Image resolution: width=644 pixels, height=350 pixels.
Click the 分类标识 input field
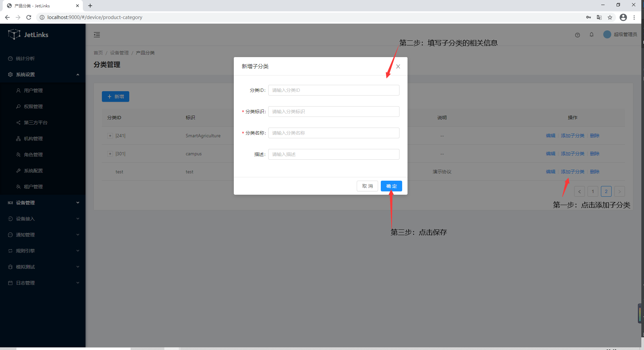(x=334, y=112)
